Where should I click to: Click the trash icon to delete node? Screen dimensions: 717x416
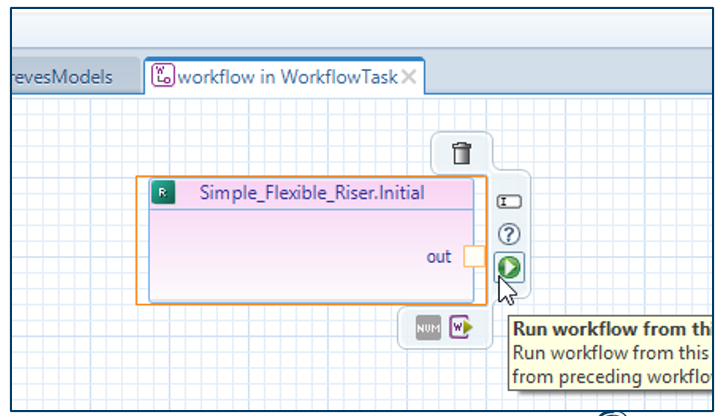point(461,153)
